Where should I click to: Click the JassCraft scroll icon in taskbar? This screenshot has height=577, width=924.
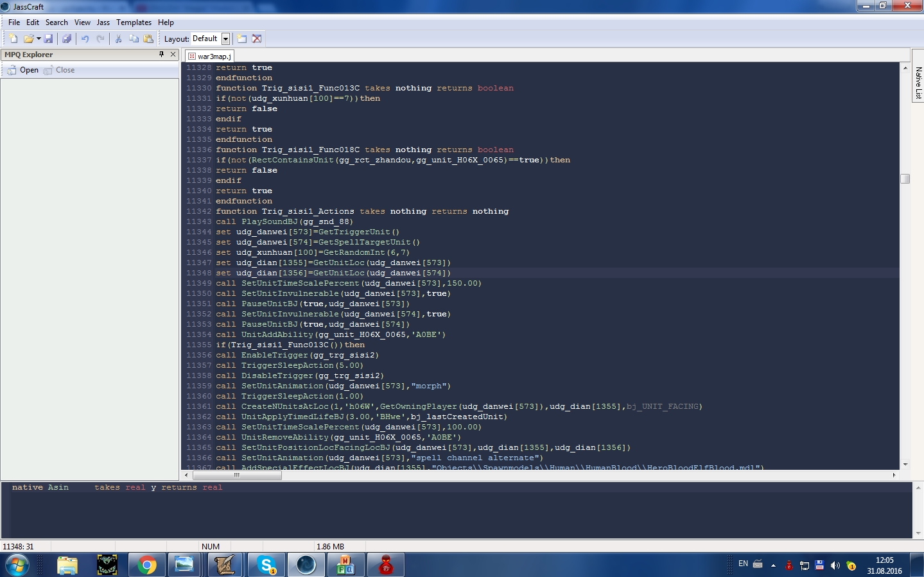pyautogui.click(x=225, y=565)
